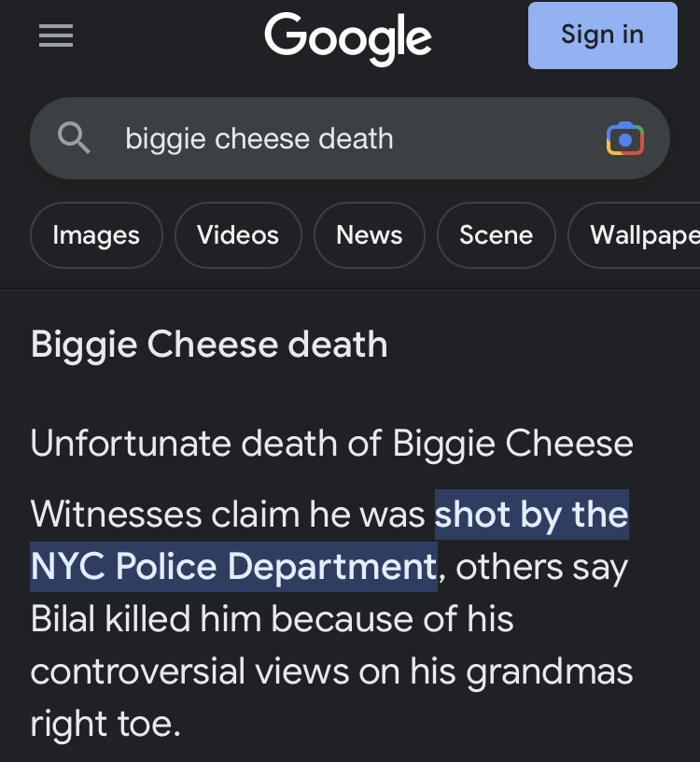Screen dimensions: 700x762
Task: Open the hamburger main menu
Action: pyautogui.click(x=56, y=35)
